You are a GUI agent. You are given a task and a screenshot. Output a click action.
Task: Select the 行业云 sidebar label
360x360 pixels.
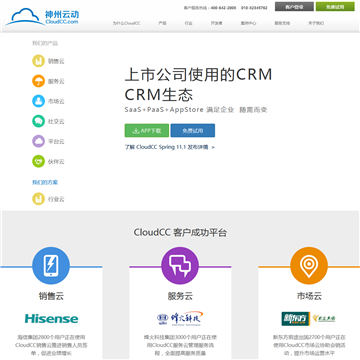tap(56, 199)
